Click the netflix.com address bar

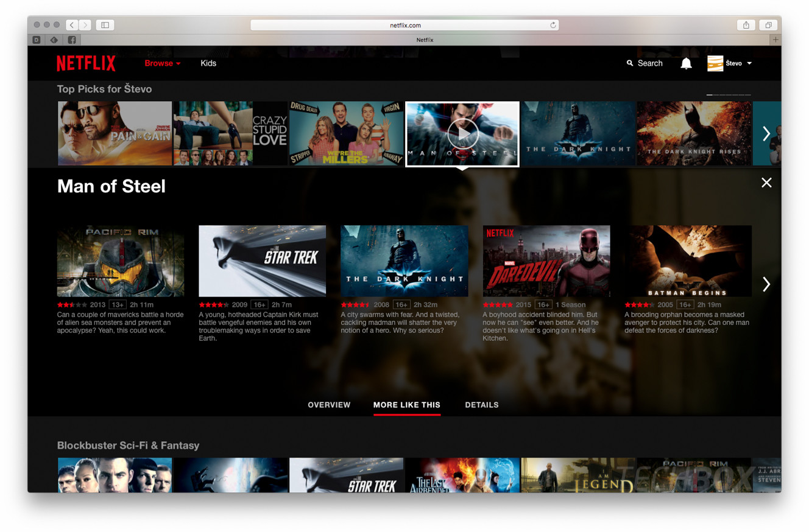[404, 25]
